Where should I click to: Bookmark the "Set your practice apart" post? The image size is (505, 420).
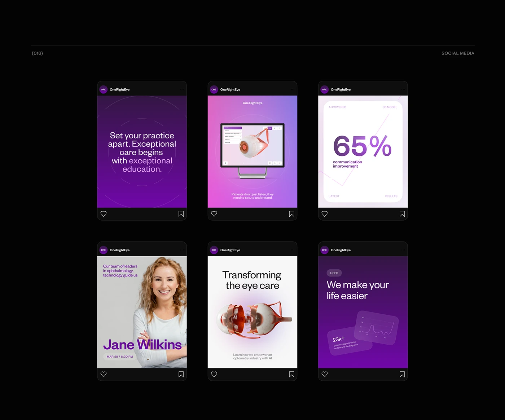(181, 214)
